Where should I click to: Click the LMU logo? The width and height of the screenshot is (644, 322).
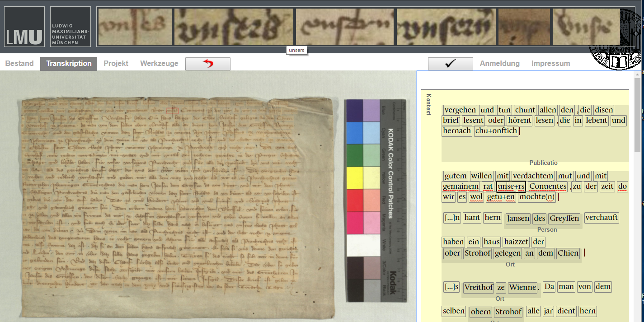24,27
